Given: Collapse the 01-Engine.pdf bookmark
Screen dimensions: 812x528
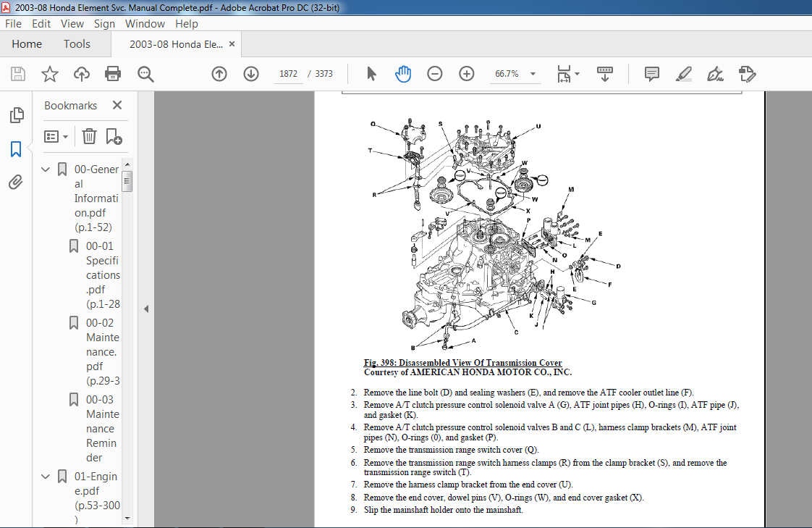Looking at the screenshot, I should click(x=46, y=477).
